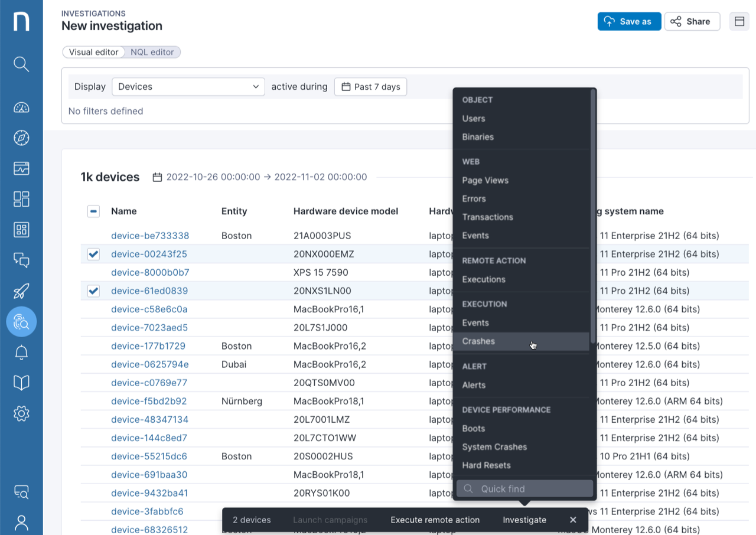756x535 pixels.
Task: Open the dashboard tiles icon in sidebar
Action: click(21, 199)
